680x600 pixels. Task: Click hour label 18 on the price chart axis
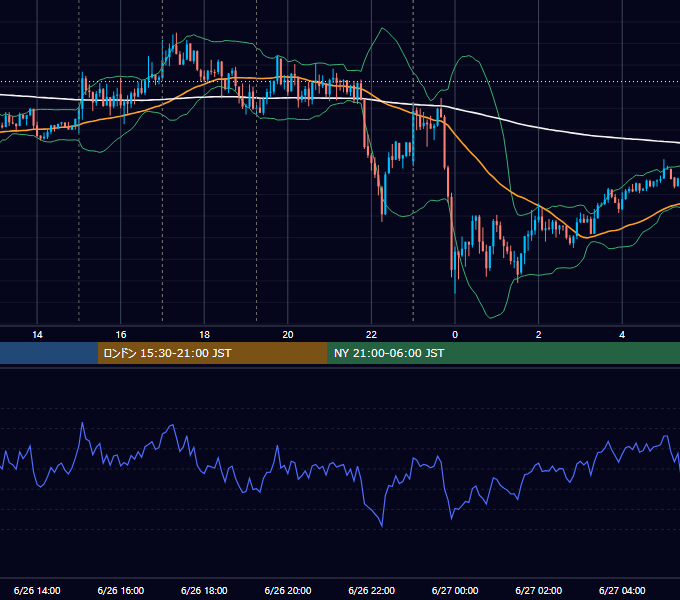pyautogui.click(x=204, y=335)
